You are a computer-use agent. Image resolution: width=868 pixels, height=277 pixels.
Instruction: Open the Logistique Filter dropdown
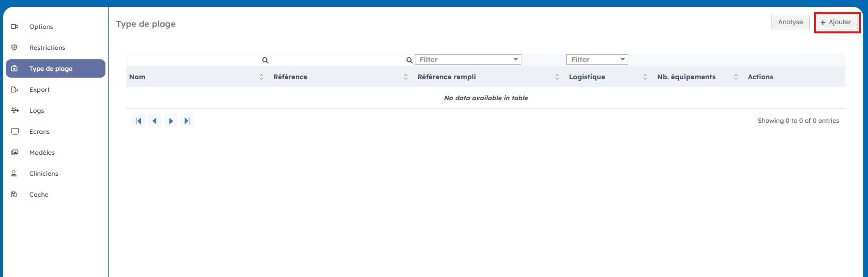[597, 60]
